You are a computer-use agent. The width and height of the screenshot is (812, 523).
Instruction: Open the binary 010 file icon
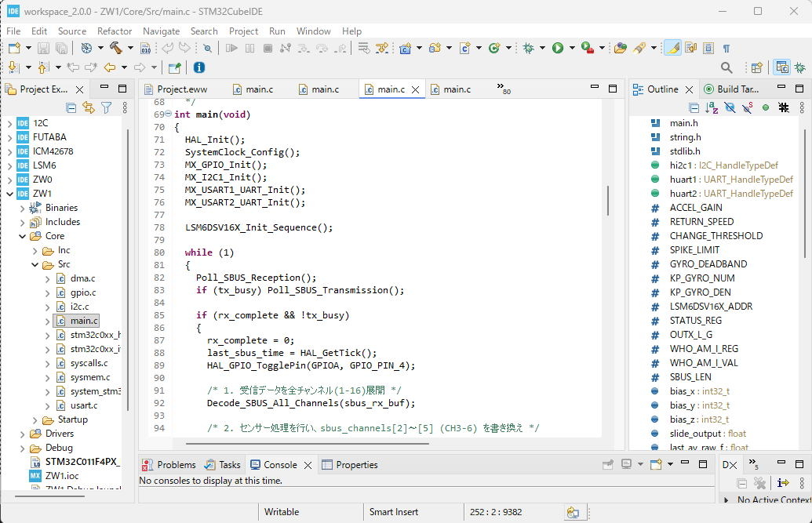pyautogui.click(x=146, y=48)
